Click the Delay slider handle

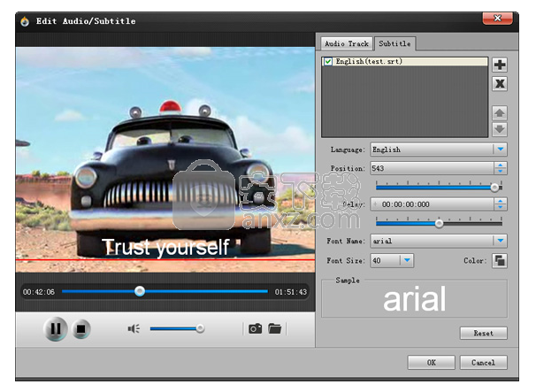point(440,224)
